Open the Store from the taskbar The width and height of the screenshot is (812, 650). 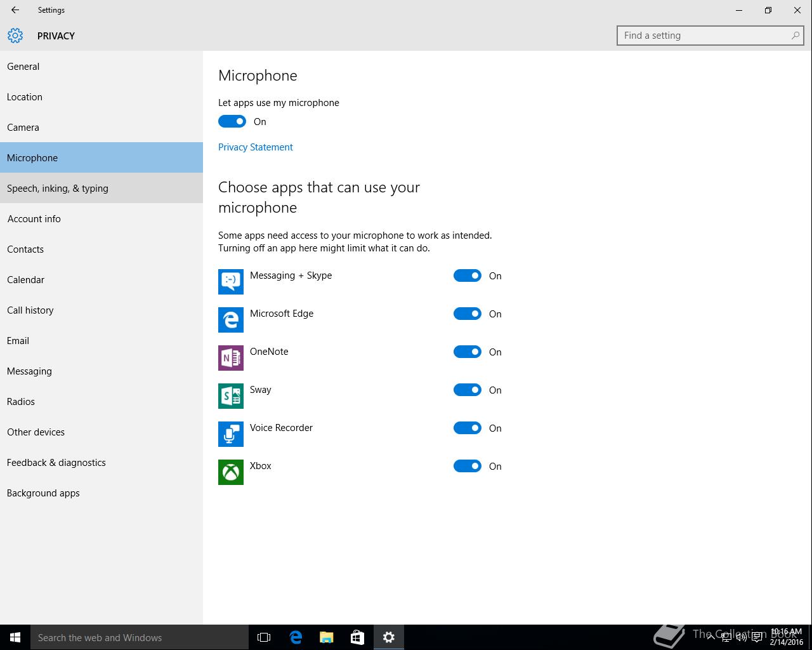pos(358,637)
